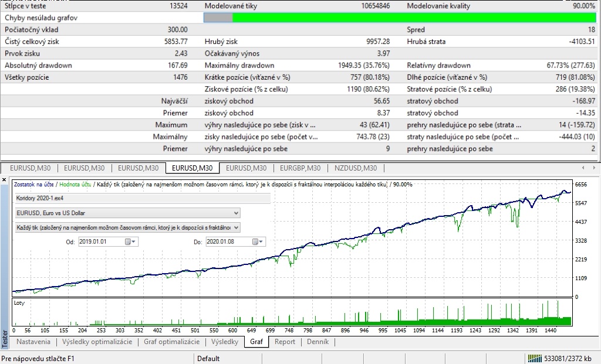Click the Očakávaný výnos value 3.97
Image resolution: width=601 pixels, height=364 pixels.
coord(383,53)
